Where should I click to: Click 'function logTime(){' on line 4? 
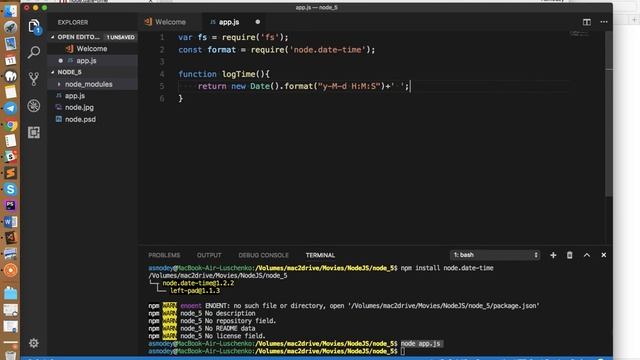point(224,74)
